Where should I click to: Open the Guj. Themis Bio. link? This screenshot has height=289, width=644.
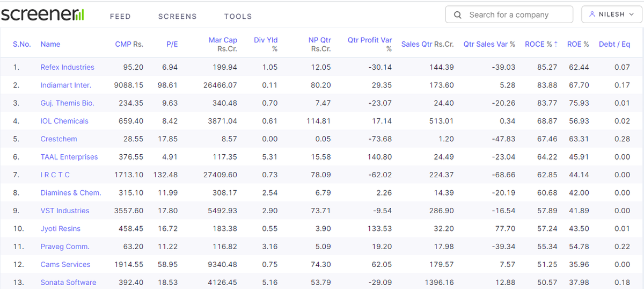[67, 103]
